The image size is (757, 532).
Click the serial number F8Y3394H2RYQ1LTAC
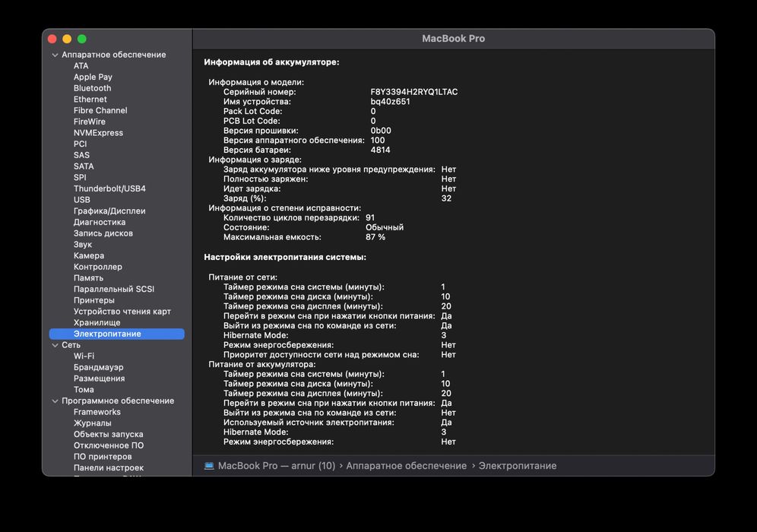click(x=413, y=92)
